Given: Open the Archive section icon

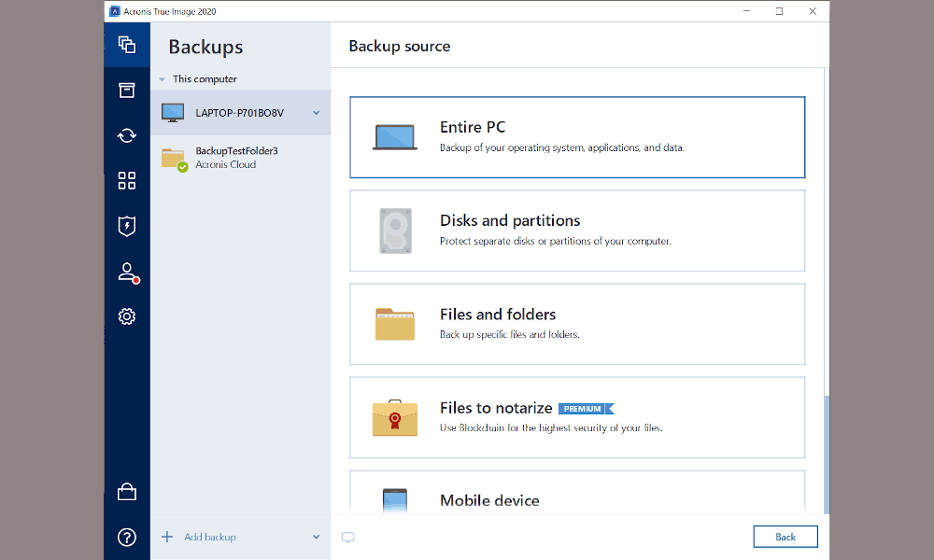Looking at the screenshot, I should tap(127, 90).
